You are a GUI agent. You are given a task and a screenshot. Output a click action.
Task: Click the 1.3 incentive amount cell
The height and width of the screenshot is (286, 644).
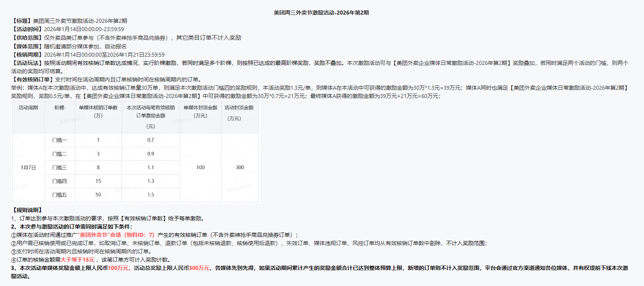pyautogui.click(x=151, y=181)
